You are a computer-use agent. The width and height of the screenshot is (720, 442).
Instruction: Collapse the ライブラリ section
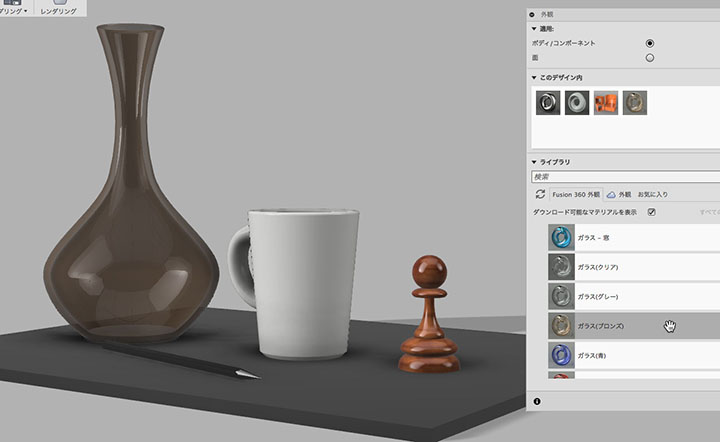[534, 162]
